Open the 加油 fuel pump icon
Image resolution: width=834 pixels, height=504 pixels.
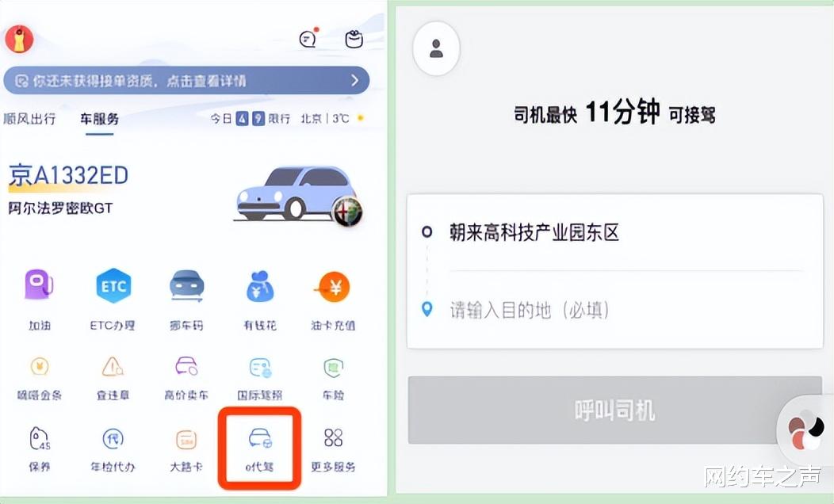click(39, 286)
